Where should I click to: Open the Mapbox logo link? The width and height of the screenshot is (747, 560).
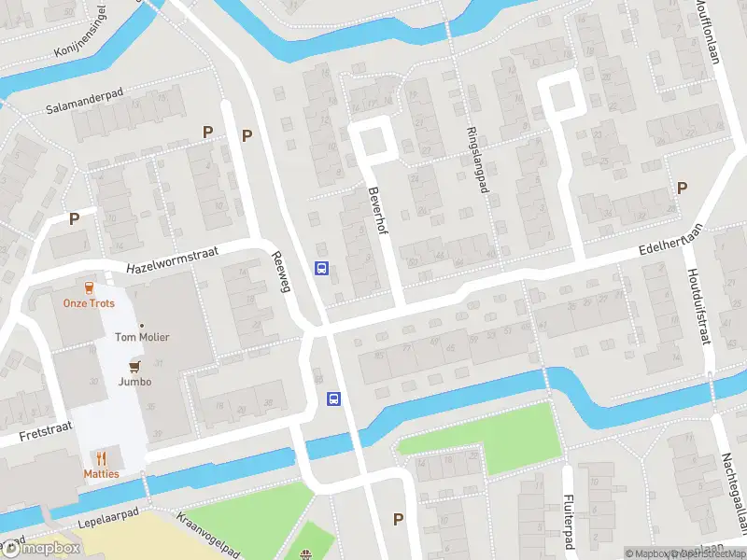click(x=40, y=549)
